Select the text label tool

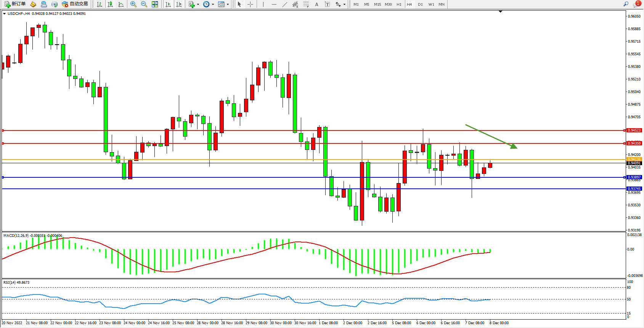point(327,4)
